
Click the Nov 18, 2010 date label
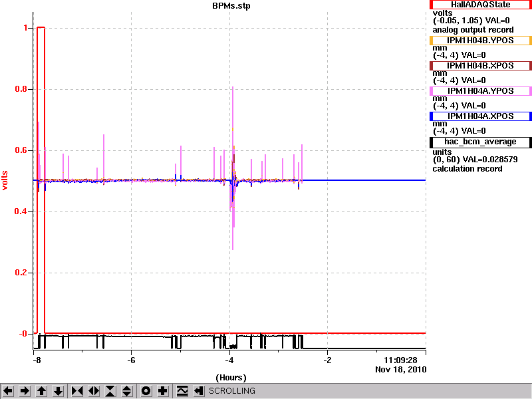pos(401,370)
